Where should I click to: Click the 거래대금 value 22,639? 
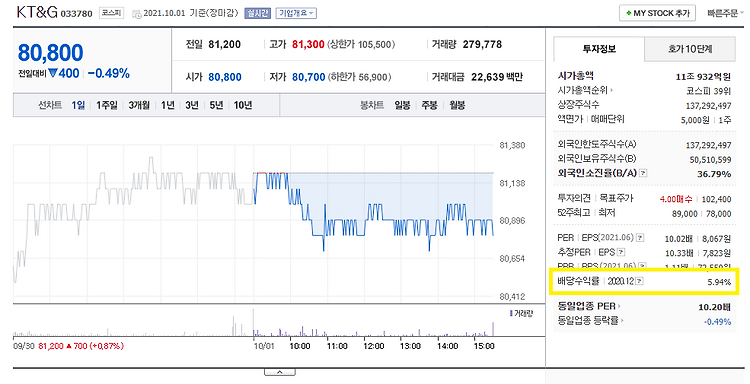[x=487, y=77]
